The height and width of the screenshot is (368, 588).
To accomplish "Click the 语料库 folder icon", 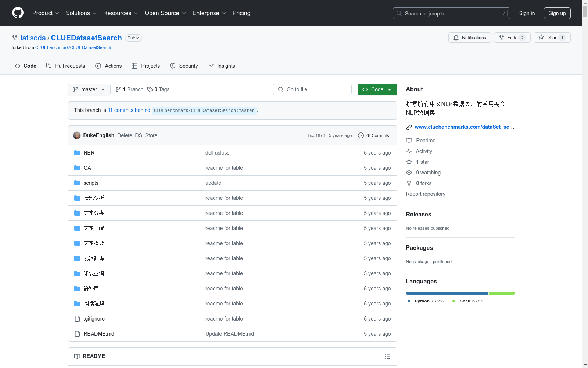I will click(x=77, y=289).
